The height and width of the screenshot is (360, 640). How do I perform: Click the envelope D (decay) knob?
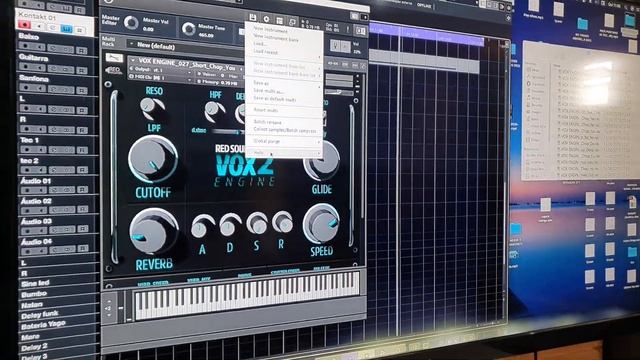pos(230,225)
